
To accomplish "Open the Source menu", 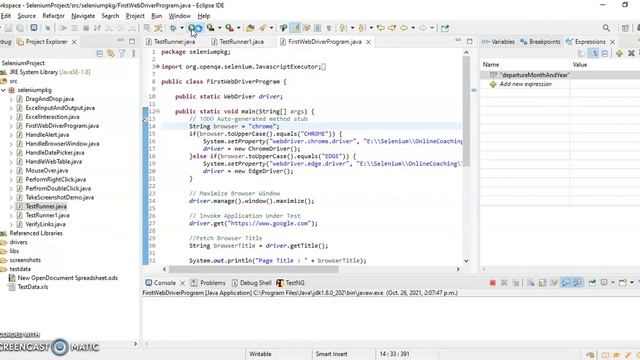I will click(x=27, y=16).
